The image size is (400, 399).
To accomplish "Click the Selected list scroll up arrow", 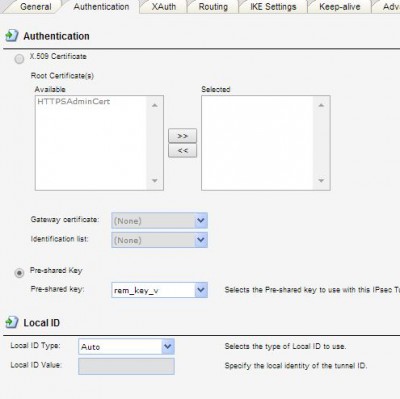I will point(321,105).
